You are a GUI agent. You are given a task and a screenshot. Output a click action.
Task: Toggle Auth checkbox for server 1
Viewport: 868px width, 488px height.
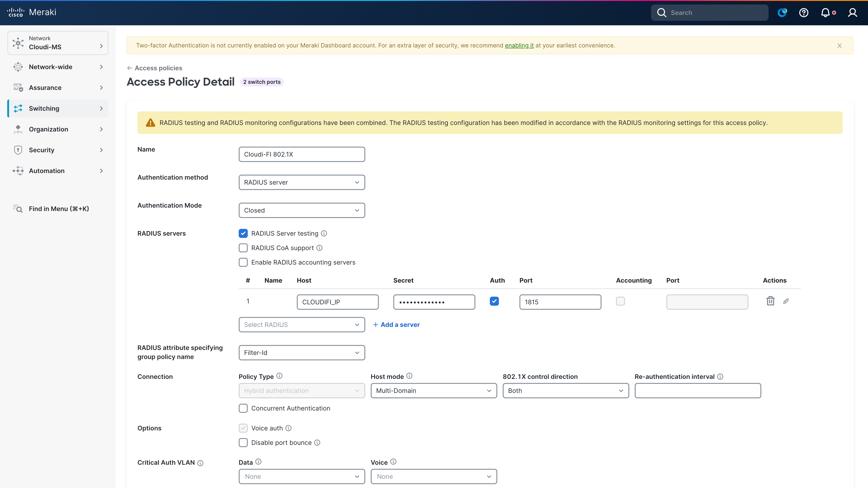[x=494, y=301]
